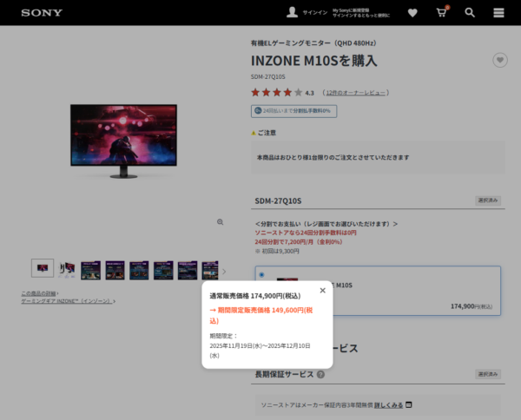Open the shopping cart icon
This screenshot has height=420, width=521.
pos(441,13)
